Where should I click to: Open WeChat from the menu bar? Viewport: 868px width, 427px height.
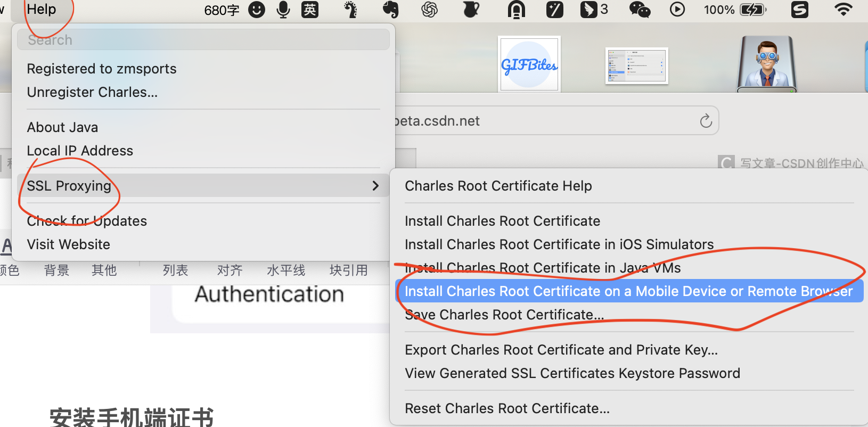point(640,10)
